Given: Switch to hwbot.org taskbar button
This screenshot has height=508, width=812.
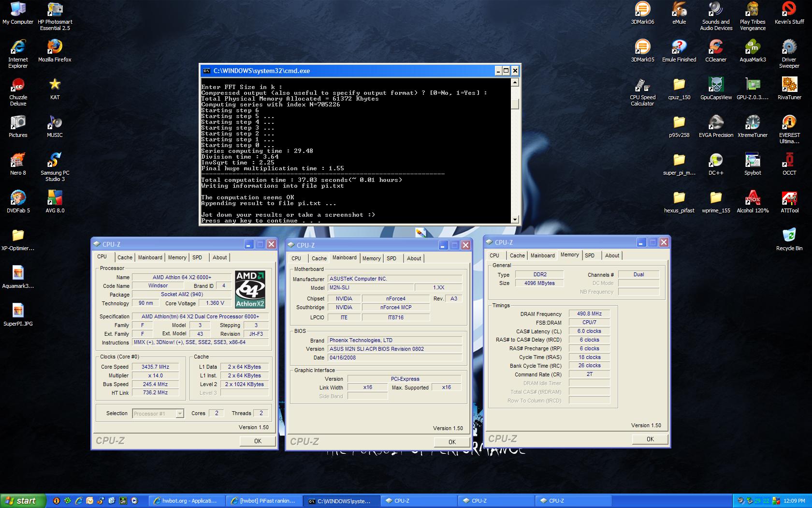Looking at the screenshot, I should (x=187, y=501).
